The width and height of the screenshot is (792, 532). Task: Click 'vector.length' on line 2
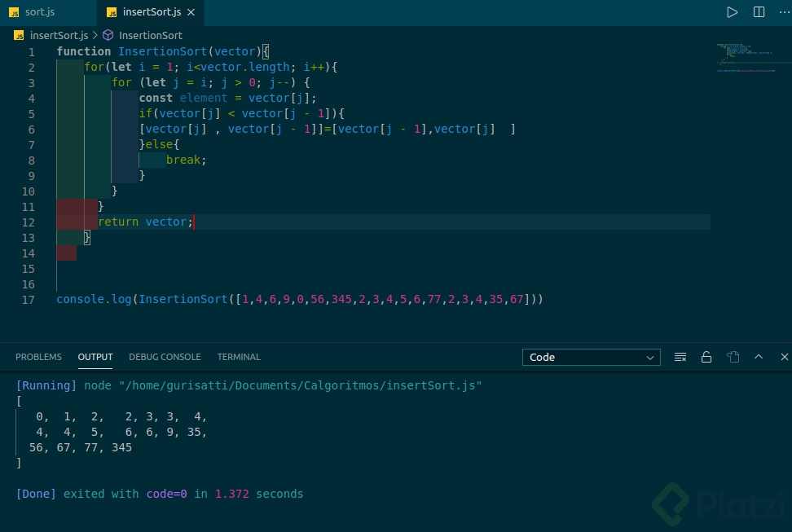point(245,67)
